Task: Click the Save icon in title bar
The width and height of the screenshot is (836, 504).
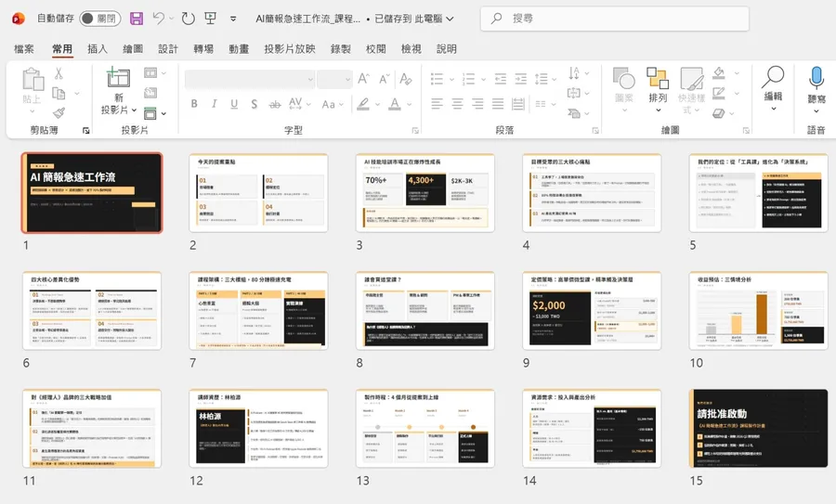Action: coord(137,19)
